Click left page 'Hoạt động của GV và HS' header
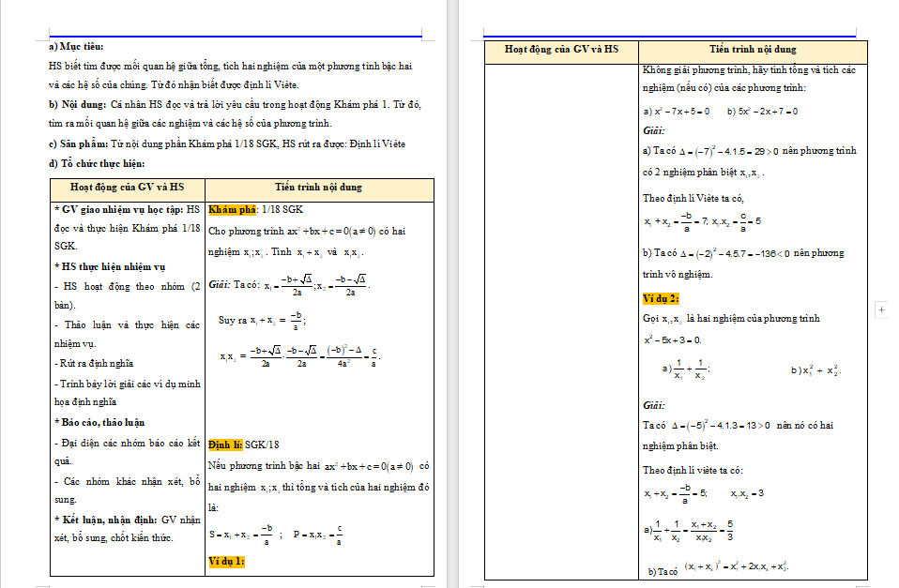This screenshot has height=588, width=899. 126,188
